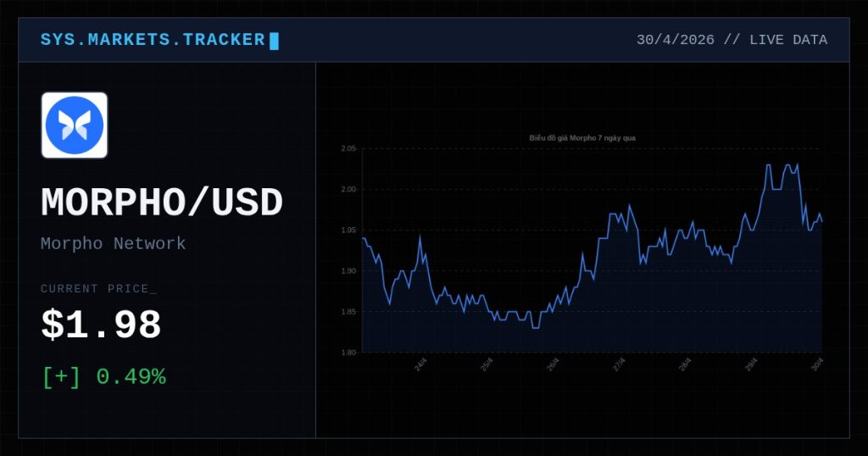
Task: Click the 29/4 date axis label
Action: click(751, 364)
